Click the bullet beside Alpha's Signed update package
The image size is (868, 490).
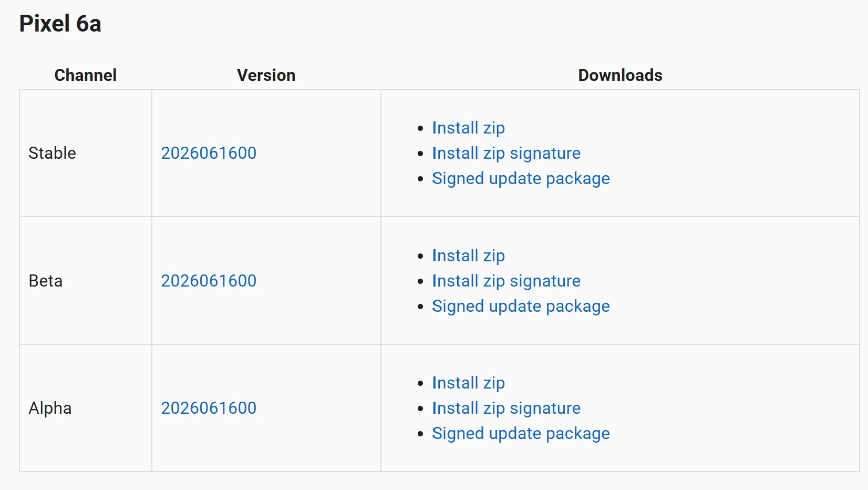(420, 434)
